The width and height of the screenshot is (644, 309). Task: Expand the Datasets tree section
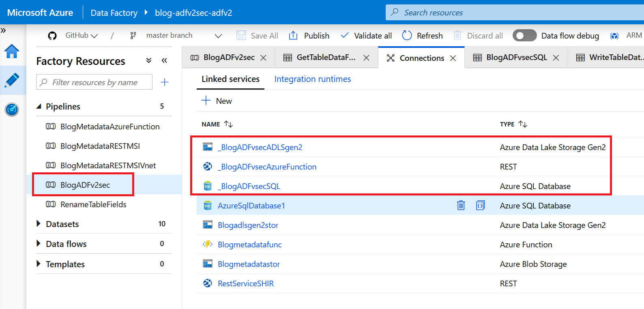pos(39,223)
